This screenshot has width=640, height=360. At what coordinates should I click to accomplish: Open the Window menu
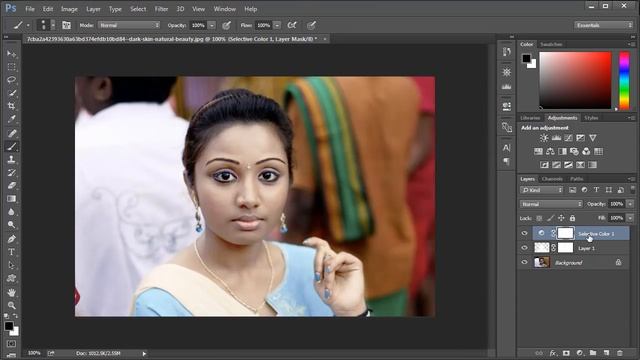click(224, 9)
